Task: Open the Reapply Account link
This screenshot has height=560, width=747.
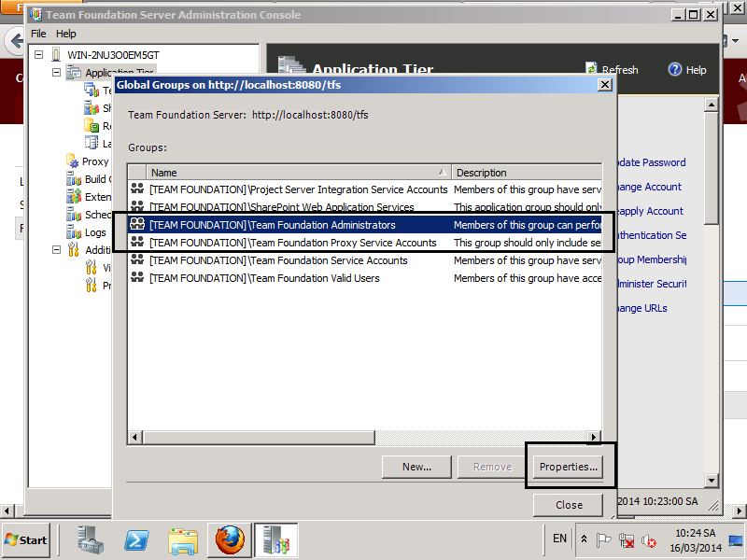Action: coord(650,211)
